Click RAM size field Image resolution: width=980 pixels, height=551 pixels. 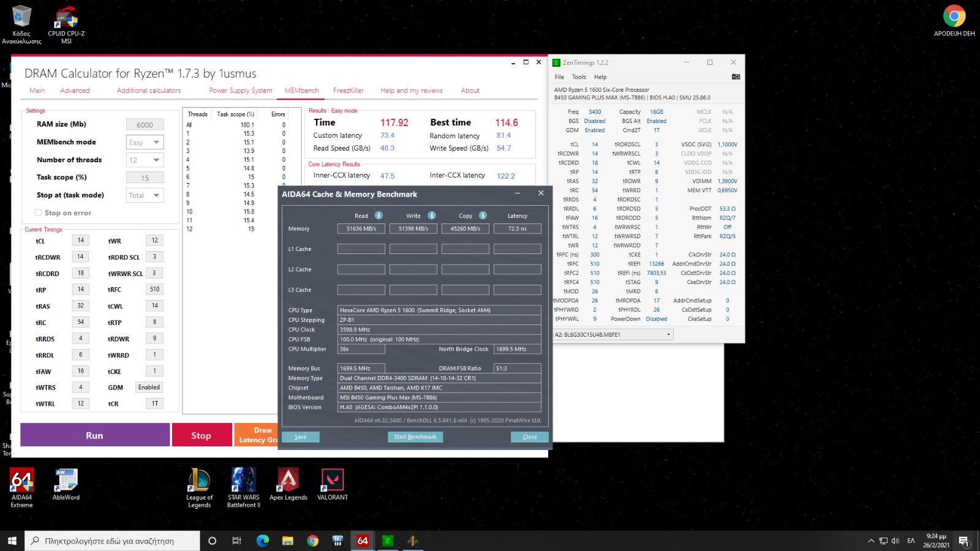point(145,124)
